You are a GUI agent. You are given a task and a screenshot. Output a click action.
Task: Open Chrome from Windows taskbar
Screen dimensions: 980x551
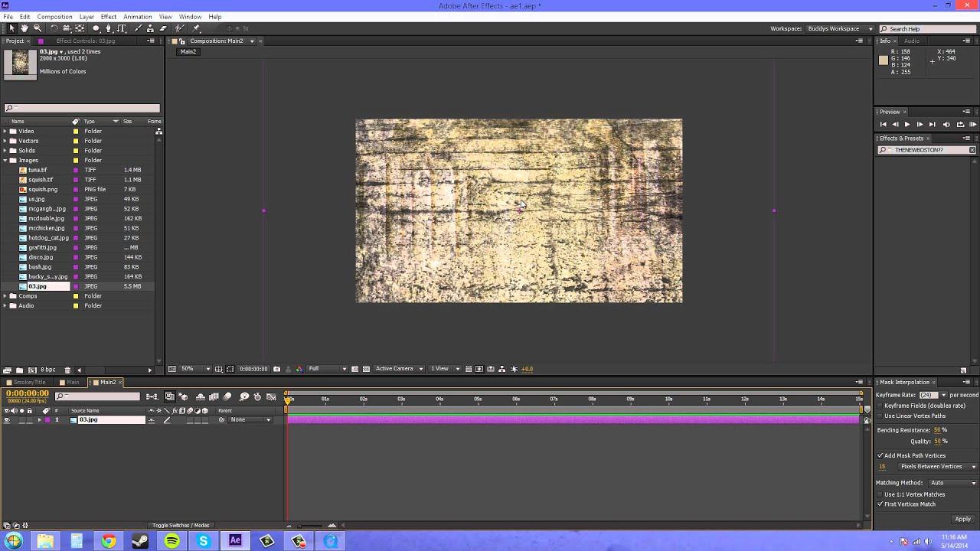pyautogui.click(x=109, y=541)
